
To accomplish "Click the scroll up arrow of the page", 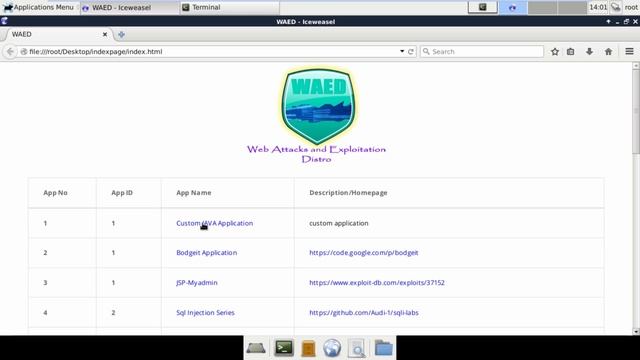I will coord(636,65).
